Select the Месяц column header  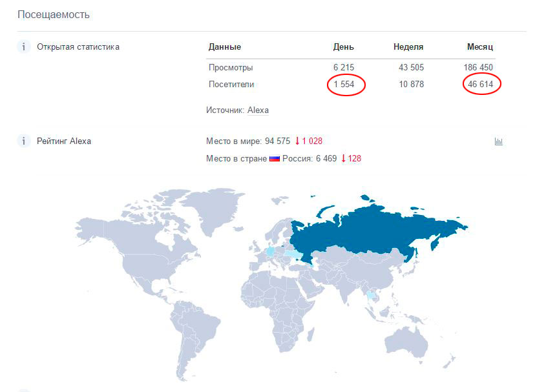pos(480,46)
